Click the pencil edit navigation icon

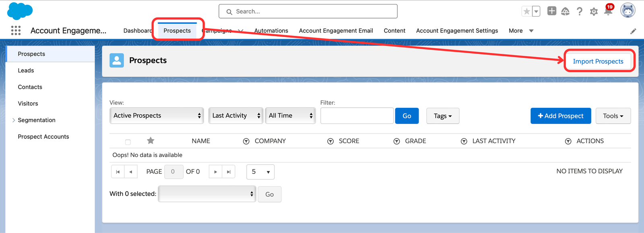tap(633, 31)
